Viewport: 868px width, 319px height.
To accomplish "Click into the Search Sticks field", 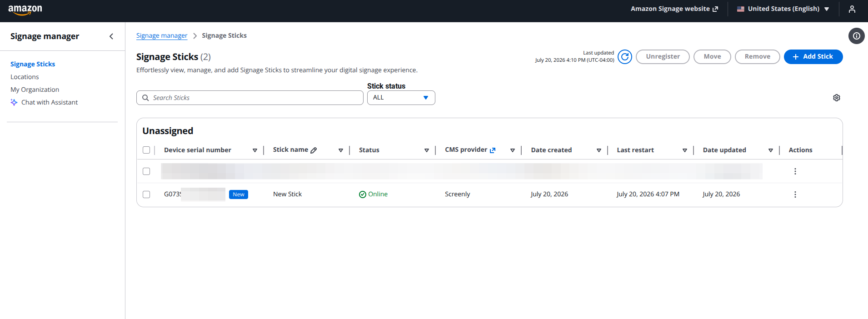I will point(250,98).
